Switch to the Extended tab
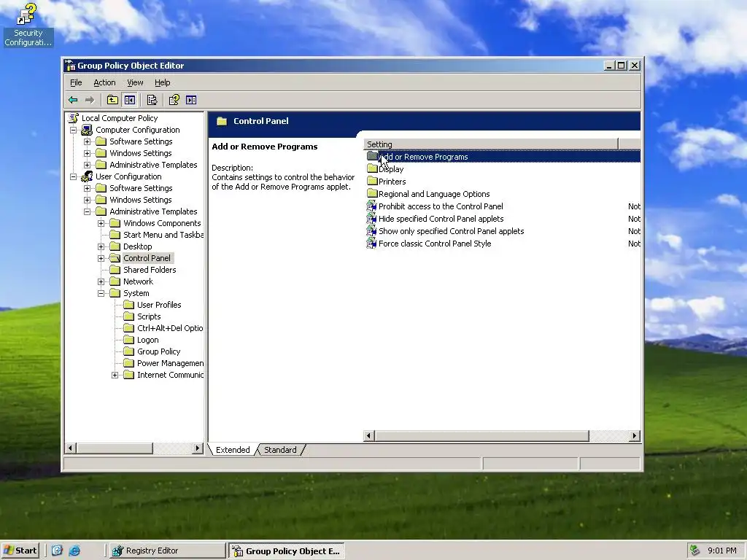This screenshot has width=747, height=560. pos(233,449)
